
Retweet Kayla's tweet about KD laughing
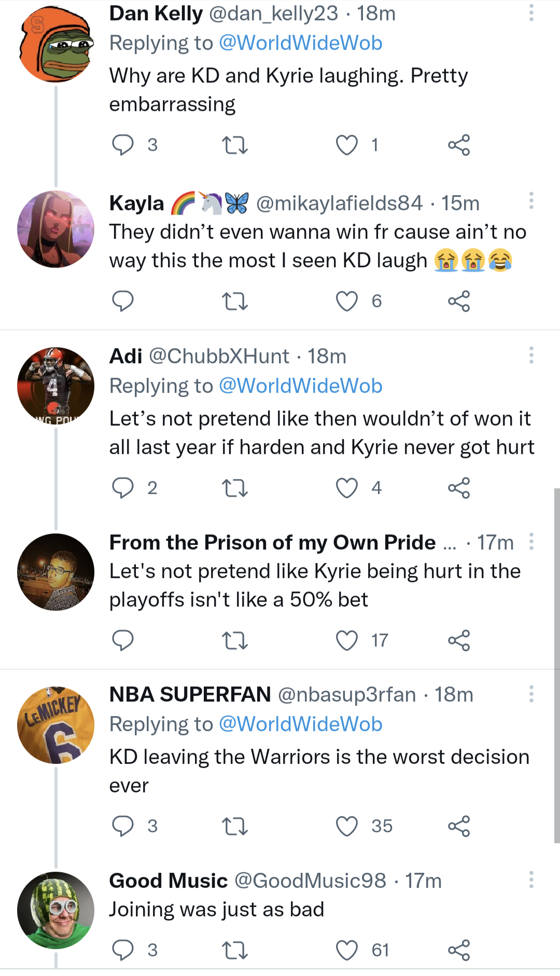pos(234,301)
